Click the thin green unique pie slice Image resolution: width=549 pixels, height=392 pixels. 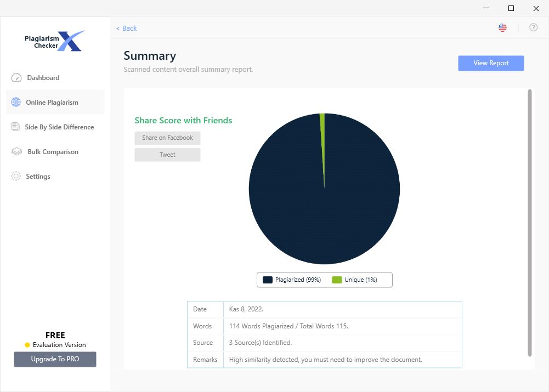[323, 140]
